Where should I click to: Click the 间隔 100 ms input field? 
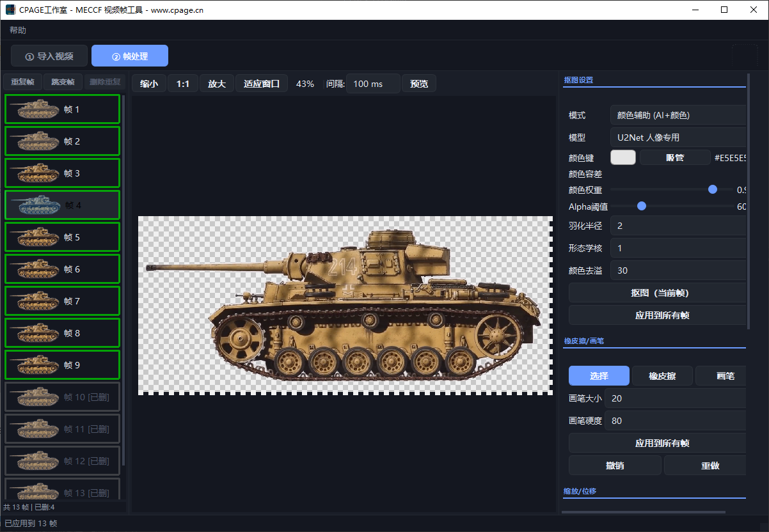(373, 84)
